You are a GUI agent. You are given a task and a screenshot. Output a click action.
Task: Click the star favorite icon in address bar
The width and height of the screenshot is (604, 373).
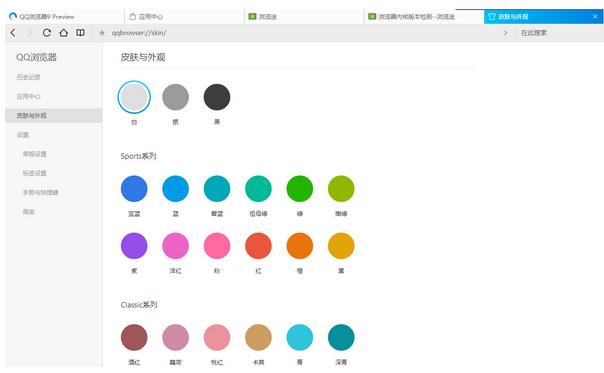coord(102,33)
